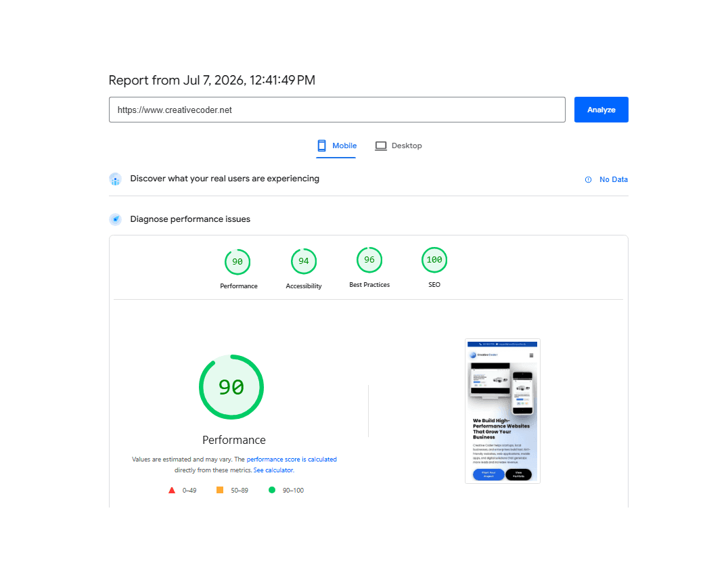Click the large Performance heading text
Viewport: 728px width, 586px height.
234,441
